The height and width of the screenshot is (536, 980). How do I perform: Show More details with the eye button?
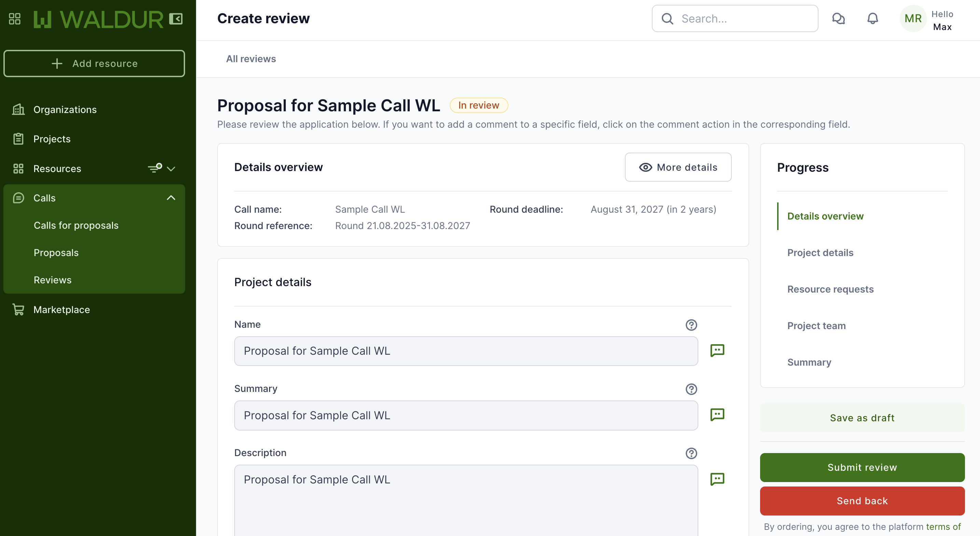coord(678,167)
